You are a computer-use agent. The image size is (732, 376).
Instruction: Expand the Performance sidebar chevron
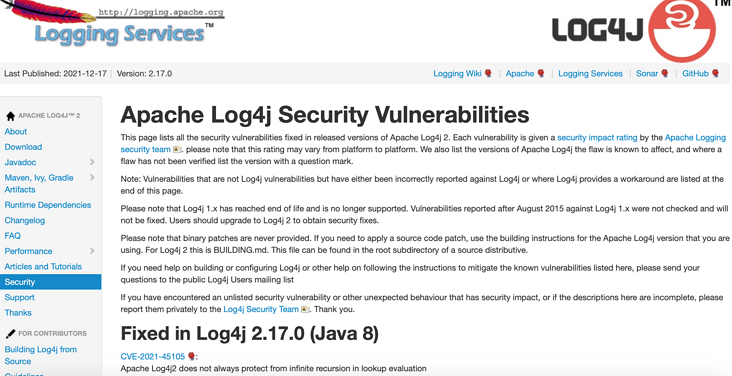click(x=92, y=251)
